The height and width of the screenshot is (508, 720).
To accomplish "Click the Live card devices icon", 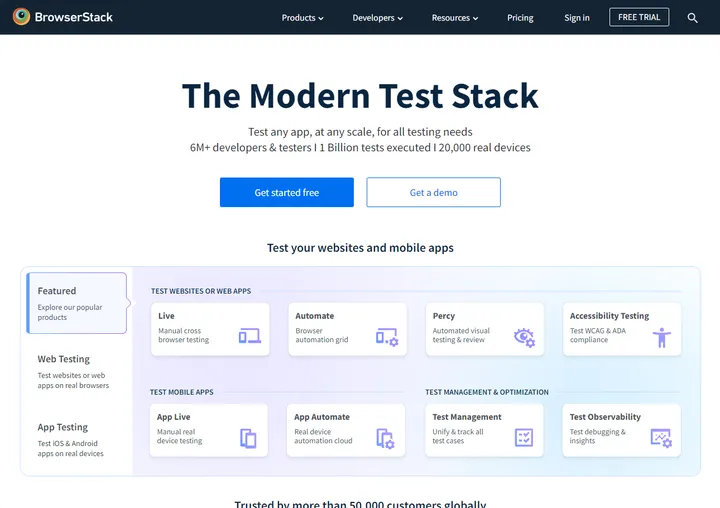I will coord(250,336).
